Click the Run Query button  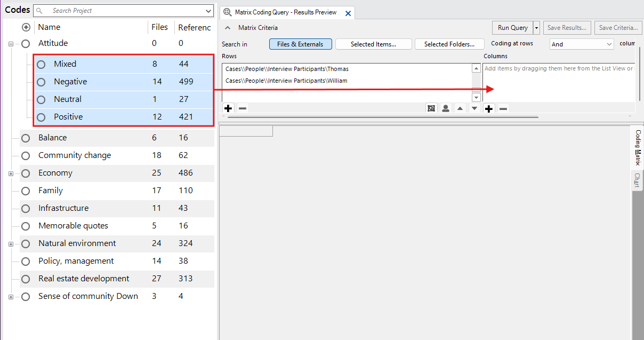(512, 28)
